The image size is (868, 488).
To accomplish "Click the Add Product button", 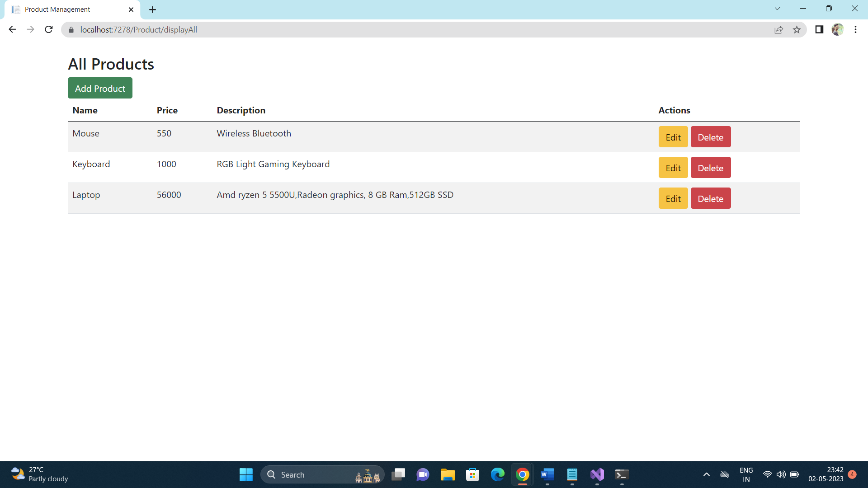I will [100, 88].
